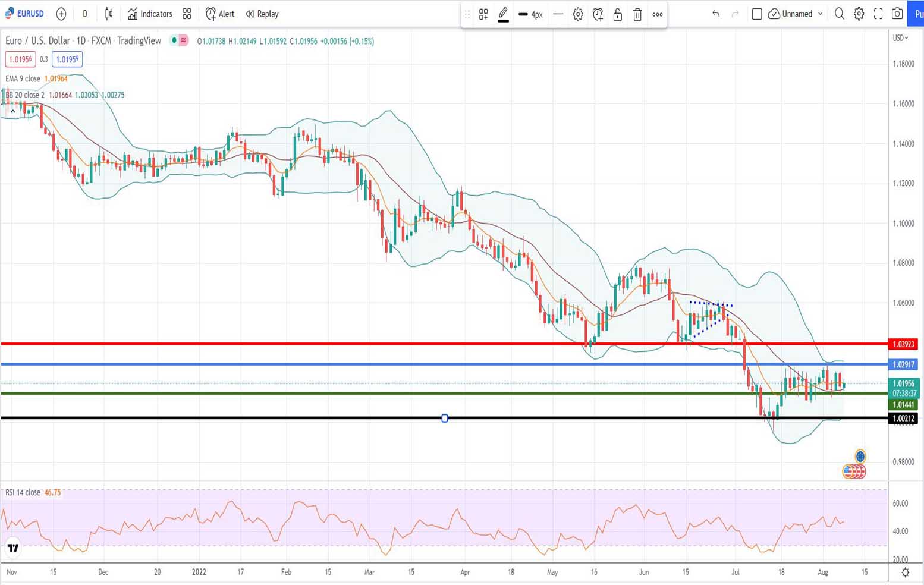Toggle the lock on the selected drawing
The width and height of the screenshot is (924, 585).
618,15
